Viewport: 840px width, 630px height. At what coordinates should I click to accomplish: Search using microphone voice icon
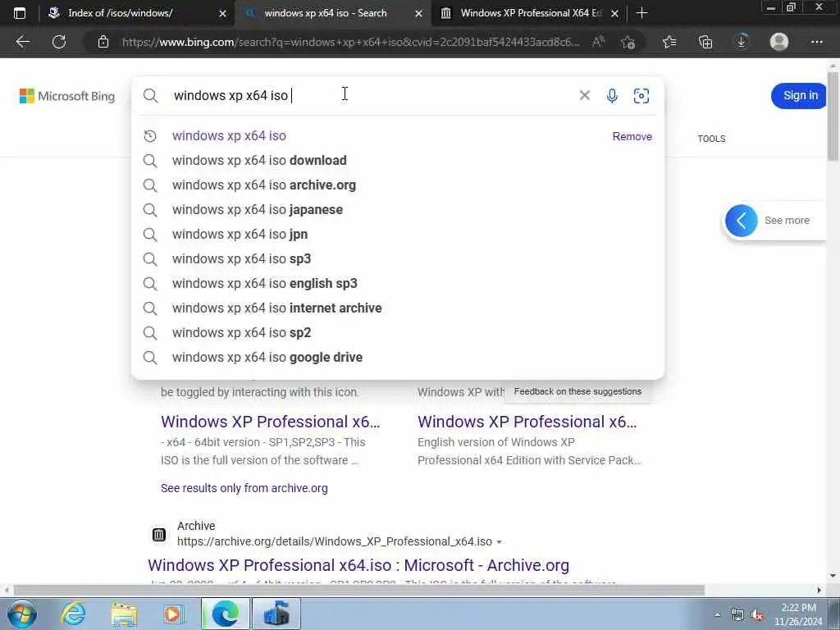(x=612, y=95)
